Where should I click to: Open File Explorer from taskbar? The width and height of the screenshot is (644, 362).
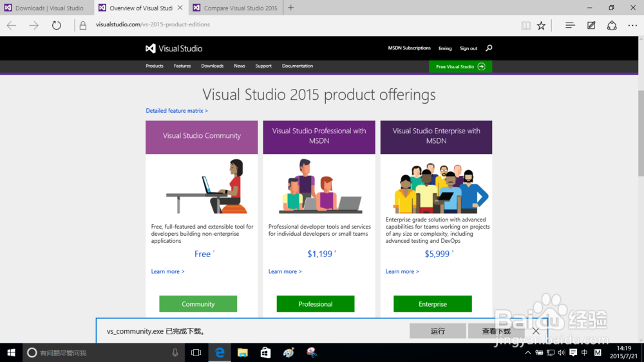[243, 352]
